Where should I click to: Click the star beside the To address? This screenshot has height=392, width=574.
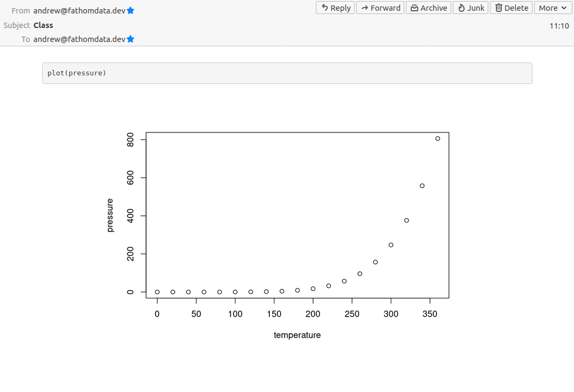[130, 39]
